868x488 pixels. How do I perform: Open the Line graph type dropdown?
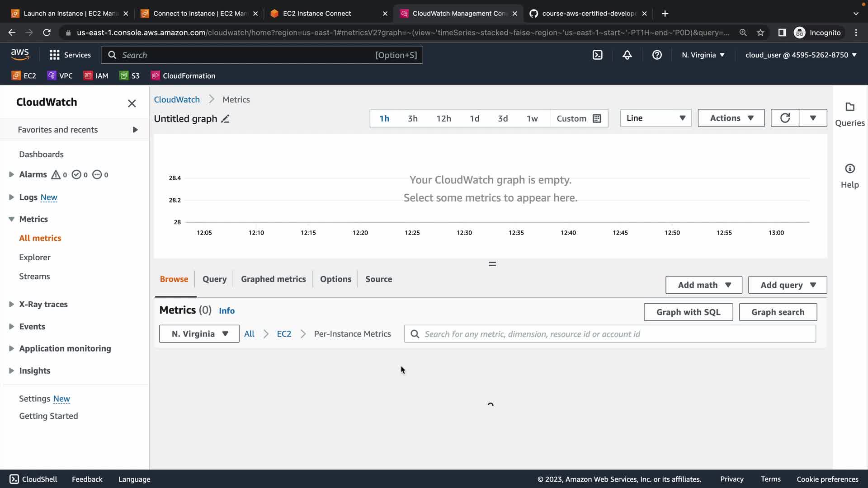pos(656,118)
